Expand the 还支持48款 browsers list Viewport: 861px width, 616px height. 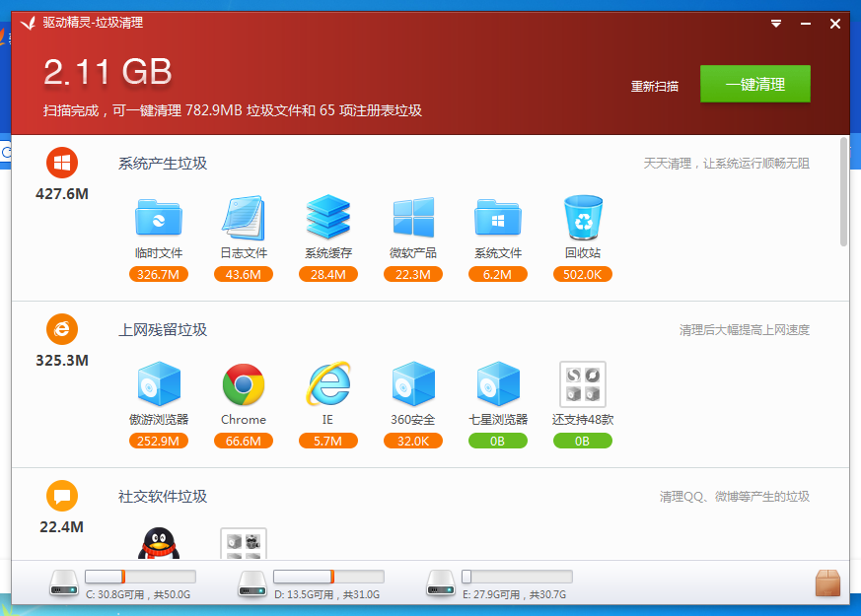click(x=582, y=384)
